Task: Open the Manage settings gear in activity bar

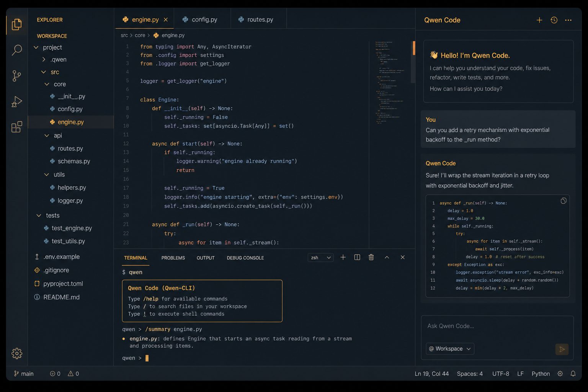Action: pyautogui.click(x=17, y=353)
